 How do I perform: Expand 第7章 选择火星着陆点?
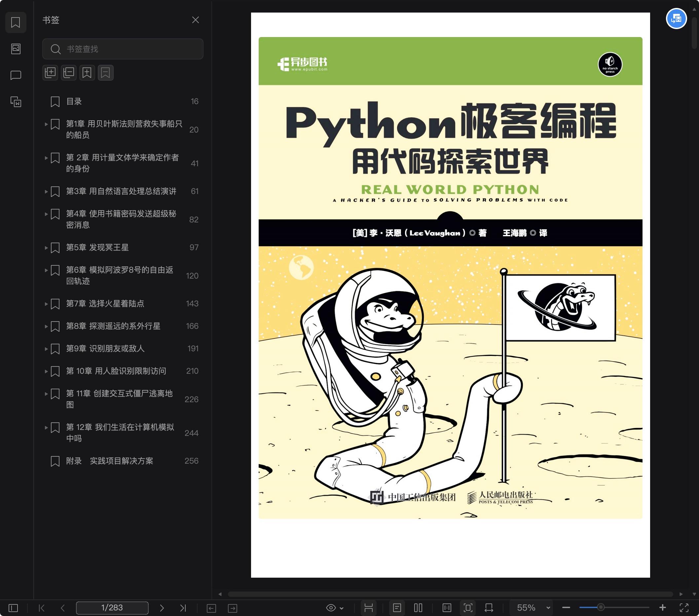pyautogui.click(x=46, y=304)
